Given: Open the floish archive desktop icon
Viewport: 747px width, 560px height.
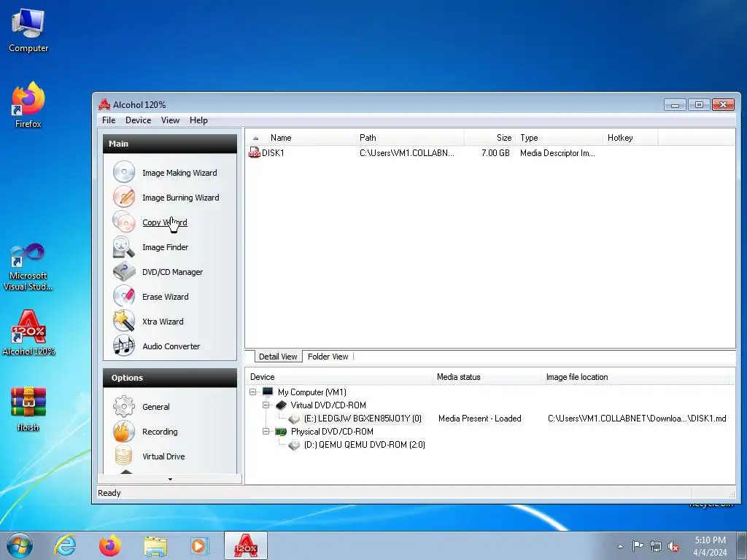Looking at the screenshot, I should [28, 408].
